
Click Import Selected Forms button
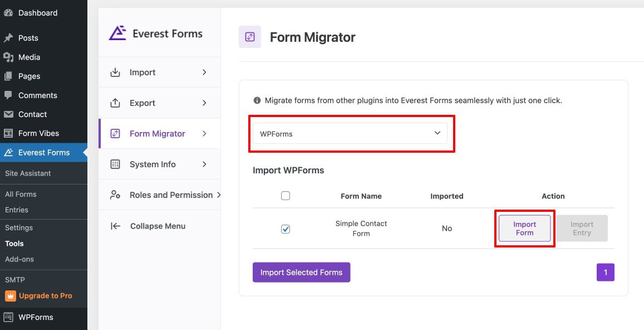click(301, 273)
